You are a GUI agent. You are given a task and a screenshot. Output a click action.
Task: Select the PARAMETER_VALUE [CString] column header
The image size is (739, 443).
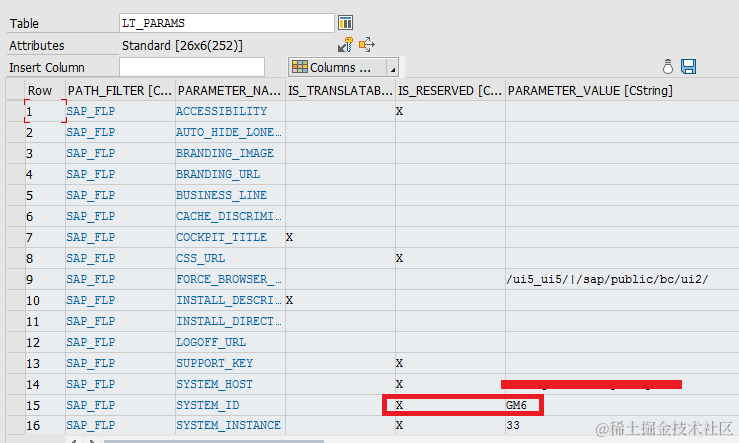point(622,90)
